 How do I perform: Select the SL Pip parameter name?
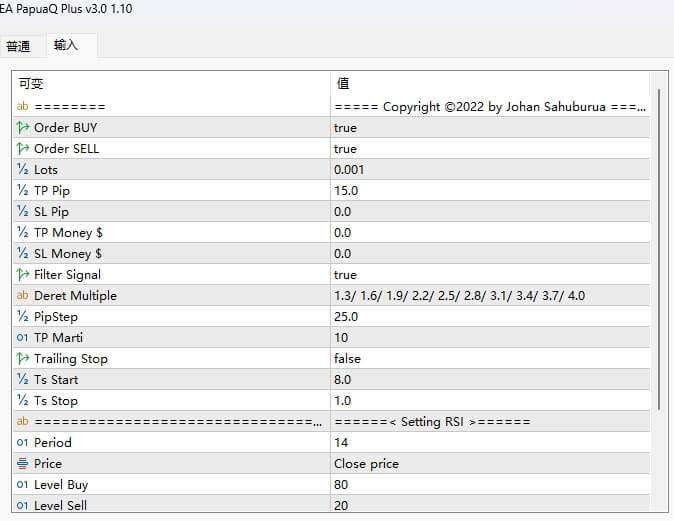click(52, 212)
